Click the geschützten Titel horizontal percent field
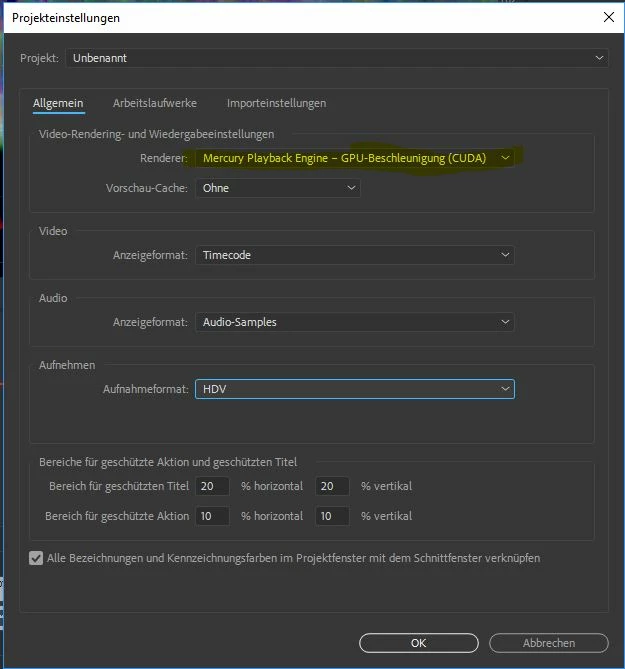This screenshot has width=625, height=669. point(212,486)
